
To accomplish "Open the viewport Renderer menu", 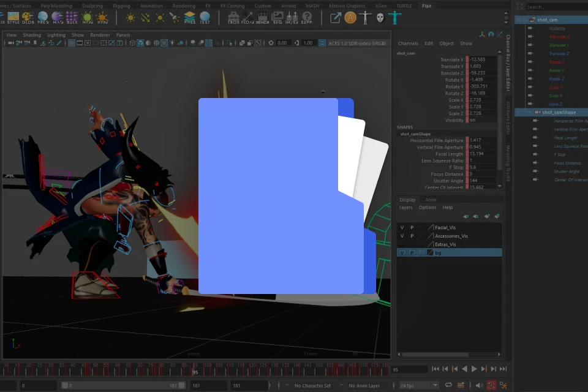I will [x=100, y=35].
